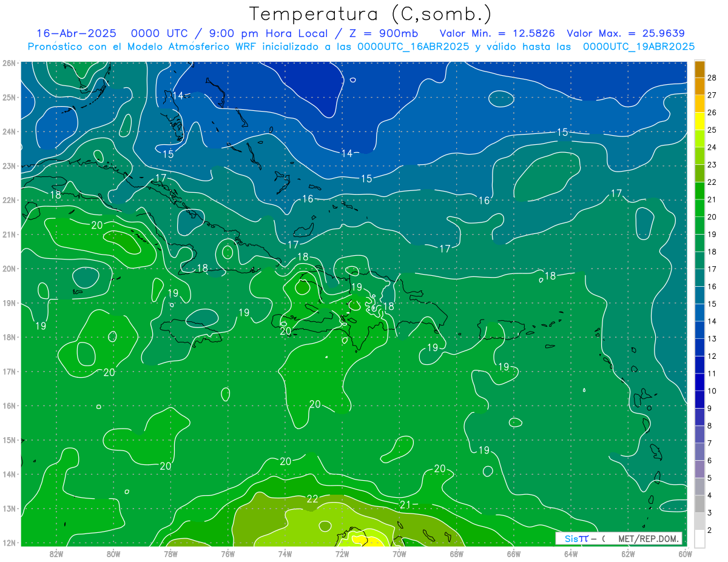
Task: Click the contour label '22' on the map
Action: 312,499
